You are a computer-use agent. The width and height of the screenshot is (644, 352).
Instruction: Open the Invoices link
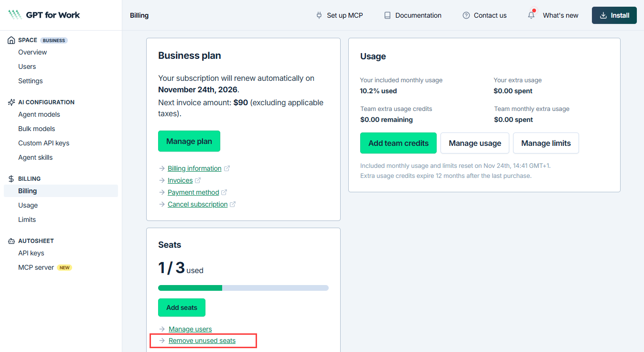[x=180, y=180]
